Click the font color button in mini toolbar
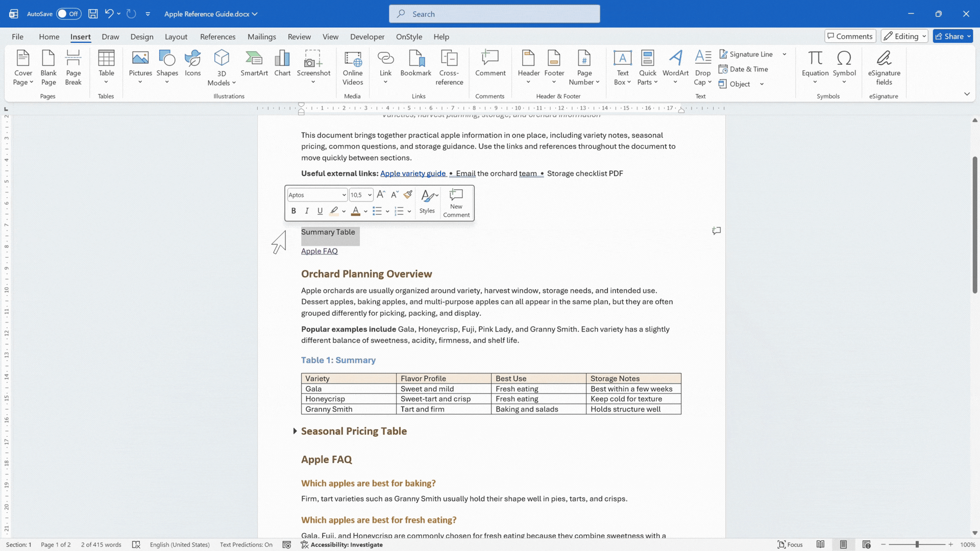980x551 pixels. coord(356,211)
